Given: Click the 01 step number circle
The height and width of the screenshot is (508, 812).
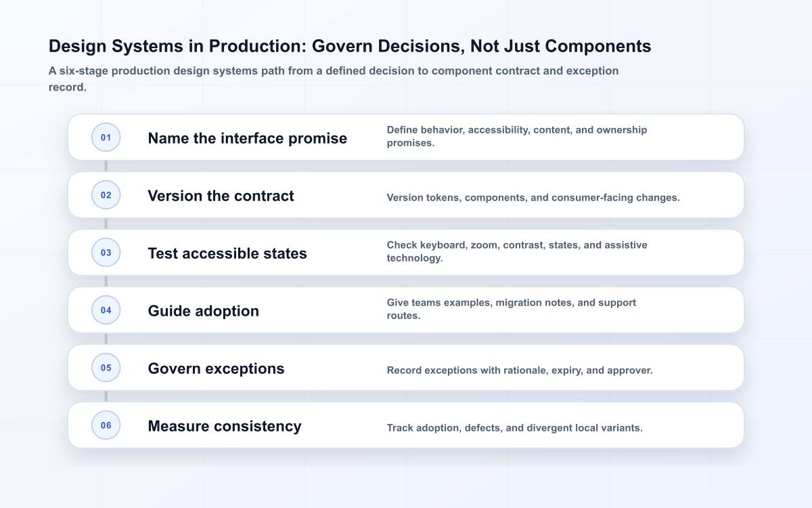Looking at the screenshot, I should (x=106, y=137).
